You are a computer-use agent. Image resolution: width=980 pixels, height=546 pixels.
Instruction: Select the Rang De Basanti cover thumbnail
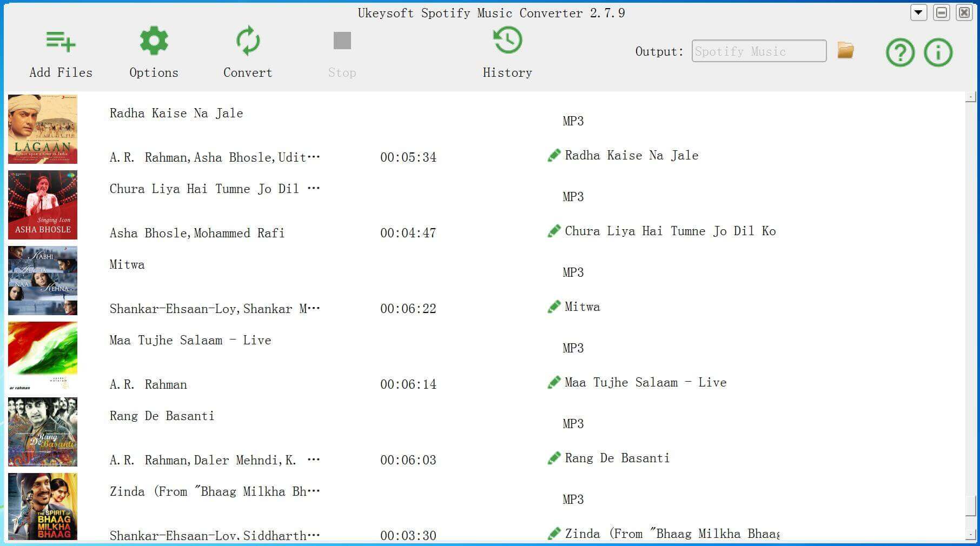43,432
